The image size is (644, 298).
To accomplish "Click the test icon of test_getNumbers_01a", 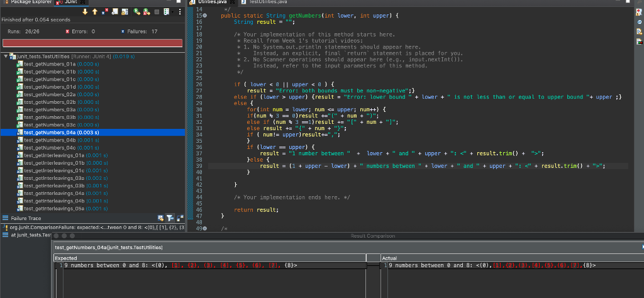I will click(19, 64).
